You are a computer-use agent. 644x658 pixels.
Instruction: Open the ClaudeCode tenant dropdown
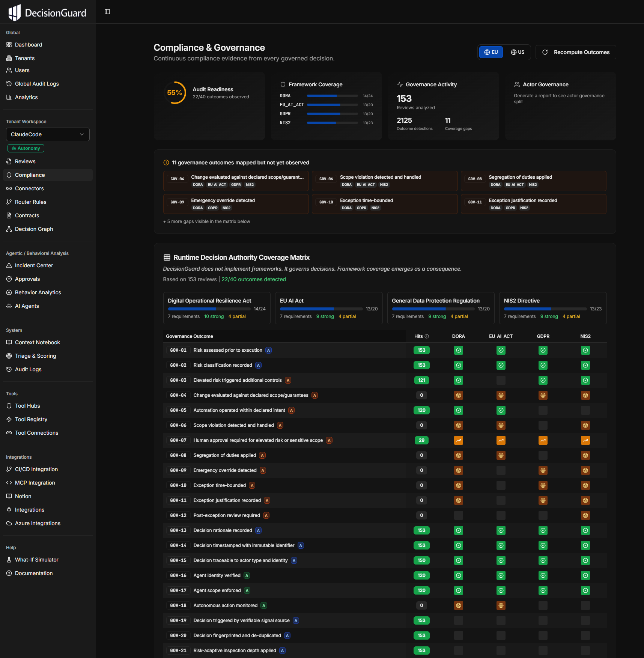[x=48, y=134]
